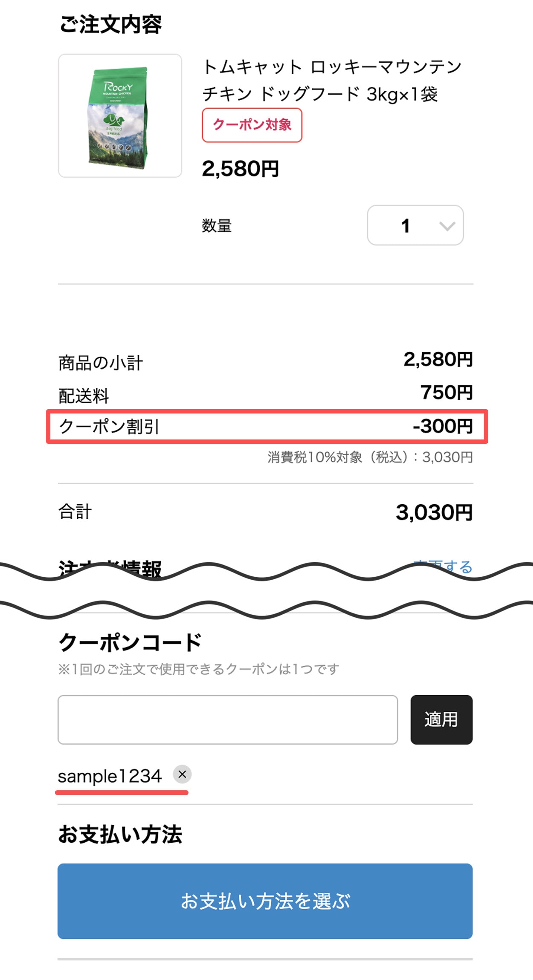The width and height of the screenshot is (533, 980).
Task: Click the applied coupon code sample1234 text
Action: pos(110,776)
